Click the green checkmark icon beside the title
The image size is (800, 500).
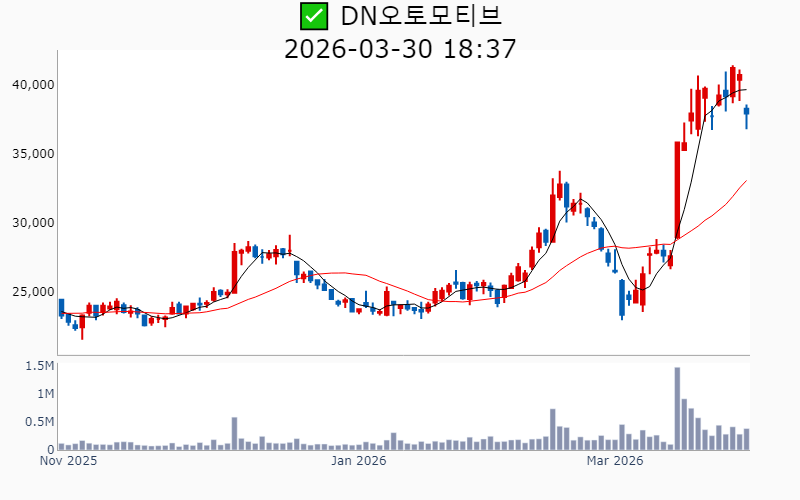click(x=313, y=16)
